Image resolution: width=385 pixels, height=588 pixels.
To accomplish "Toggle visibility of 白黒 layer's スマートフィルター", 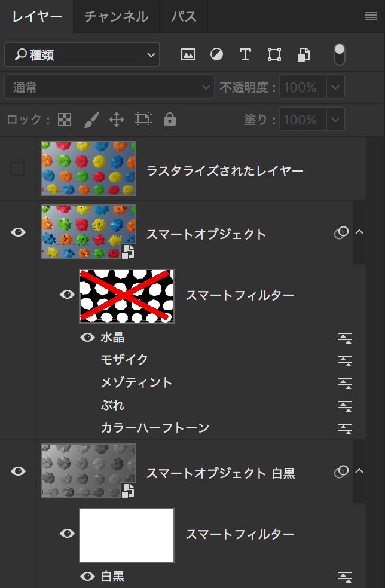I will (67, 533).
